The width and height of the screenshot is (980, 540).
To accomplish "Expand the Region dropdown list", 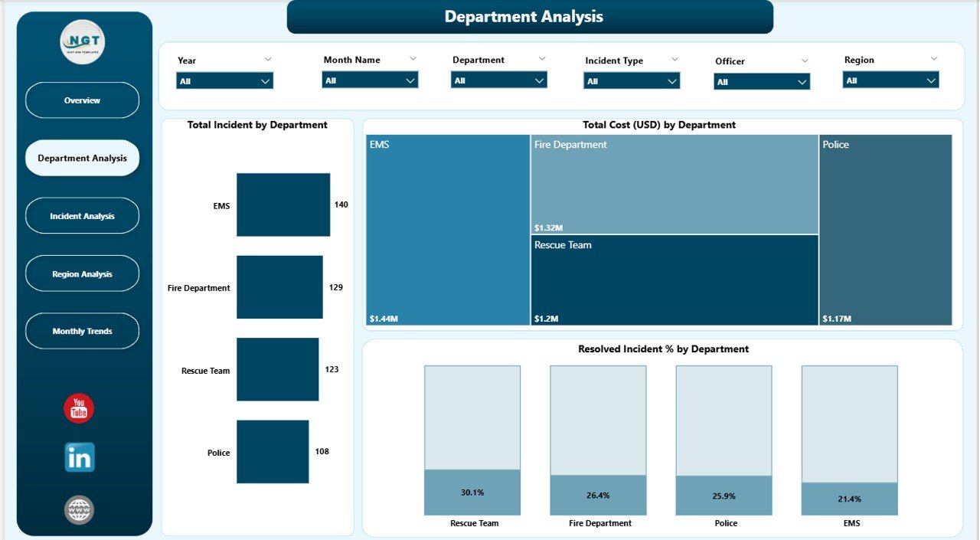I will point(890,80).
